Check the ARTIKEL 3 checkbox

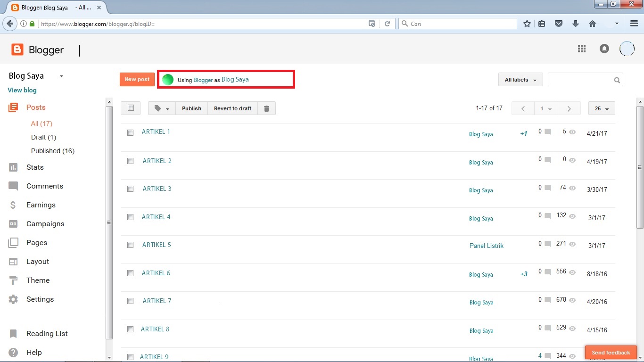pos(131,189)
